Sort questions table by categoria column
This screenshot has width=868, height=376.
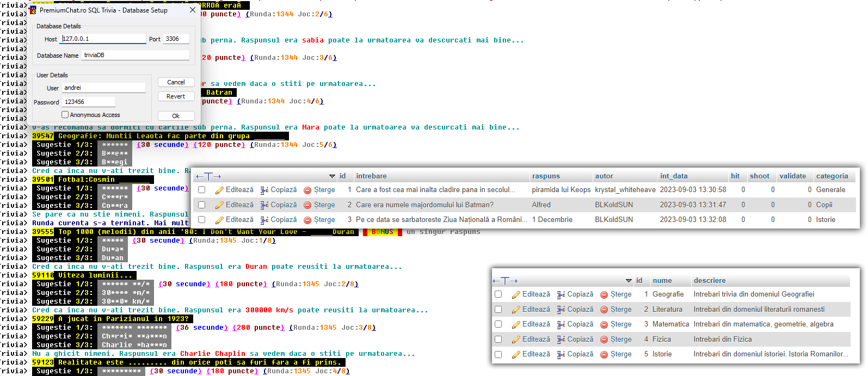coord(832,176)
